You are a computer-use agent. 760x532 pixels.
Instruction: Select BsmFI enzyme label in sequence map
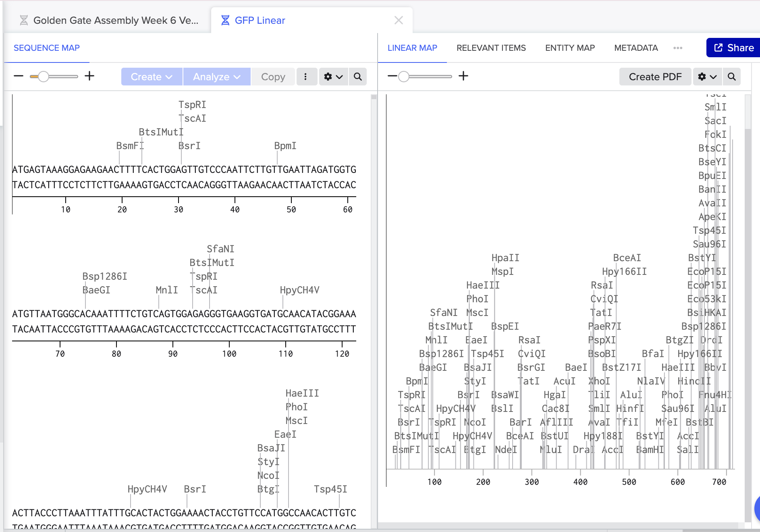pos(130,146)
